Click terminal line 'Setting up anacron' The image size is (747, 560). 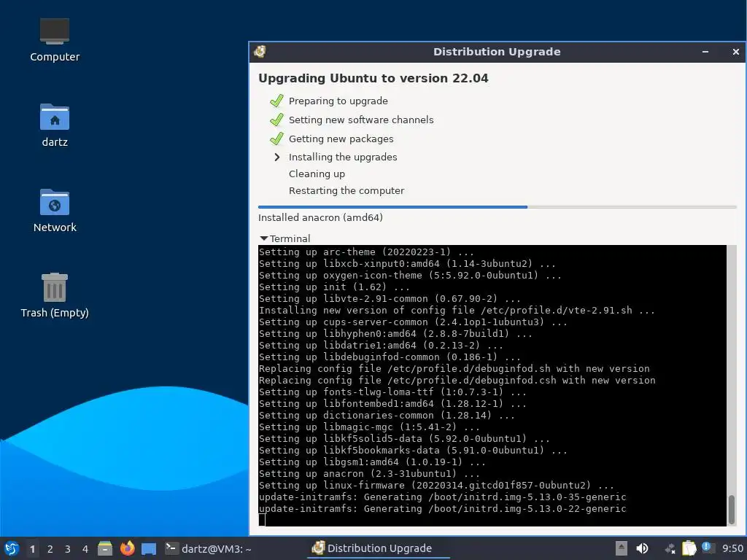pos(369,474)
